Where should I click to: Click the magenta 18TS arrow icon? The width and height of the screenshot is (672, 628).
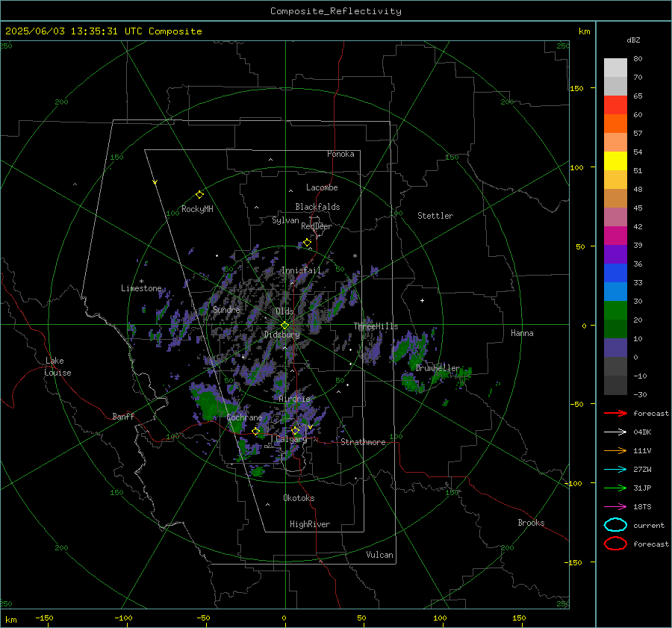click(x=615, y=507)
